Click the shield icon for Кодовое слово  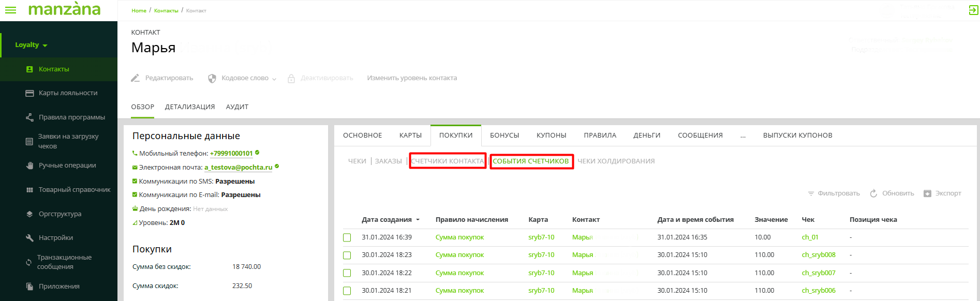click(212, 78)
